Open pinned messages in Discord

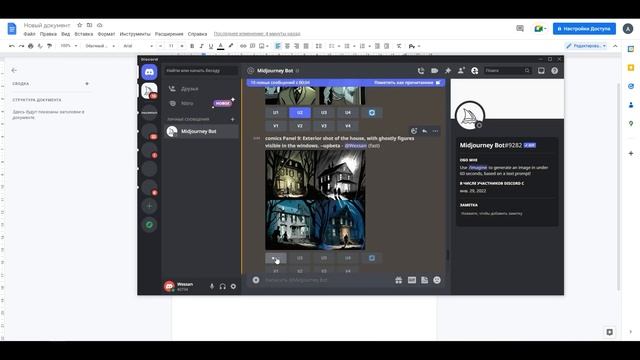pos(448,71)
